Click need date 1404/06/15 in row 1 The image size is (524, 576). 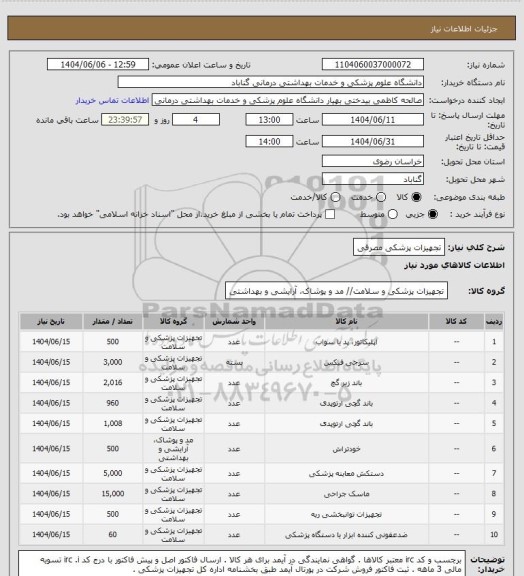[51, 342]
